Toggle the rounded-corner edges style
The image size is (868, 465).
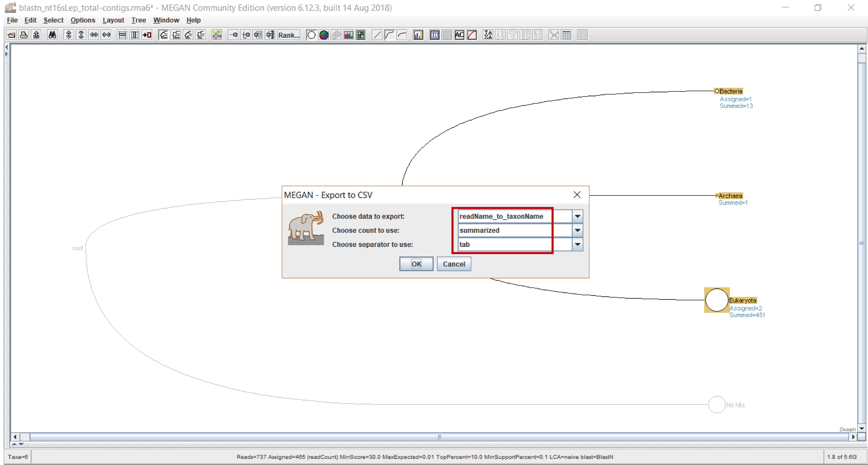point(402,35)
